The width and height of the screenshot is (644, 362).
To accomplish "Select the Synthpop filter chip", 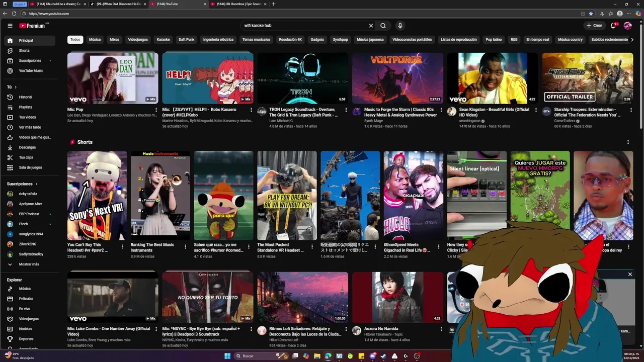I will point(340,39).
